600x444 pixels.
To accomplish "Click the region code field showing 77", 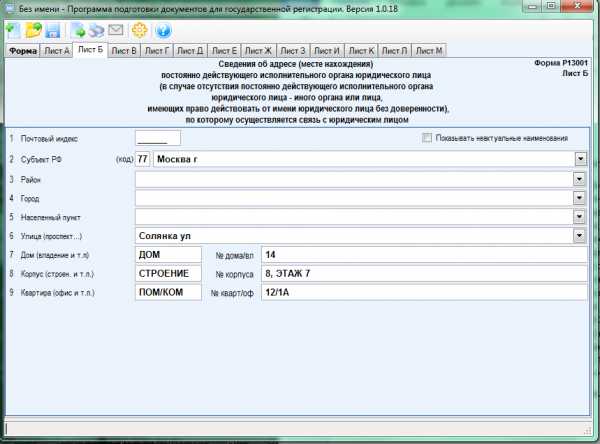I will click(142, 159).
